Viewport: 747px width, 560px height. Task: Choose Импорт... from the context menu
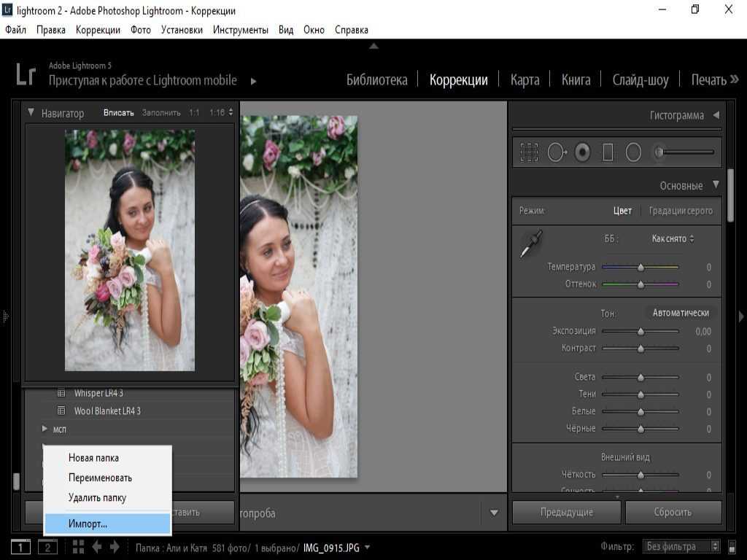(x=107, y=524)
